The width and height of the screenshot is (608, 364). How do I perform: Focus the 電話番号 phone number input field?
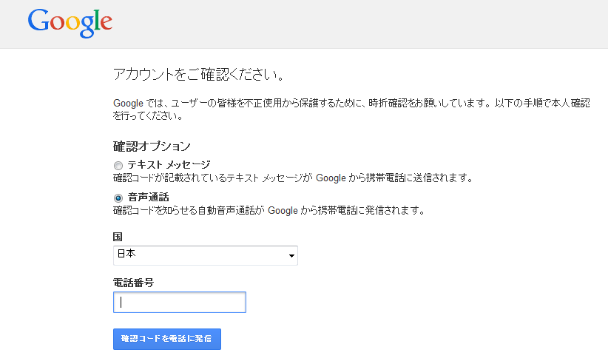pos(180,303)
